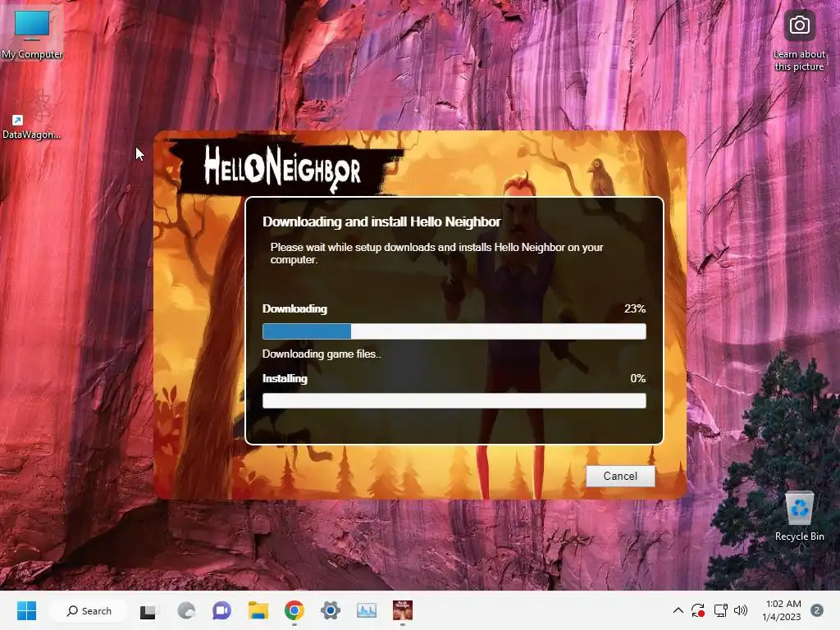Cancel the Hello Neighbor download
Image resolution: width=840 pixels, height=630 pixels.
620,476
